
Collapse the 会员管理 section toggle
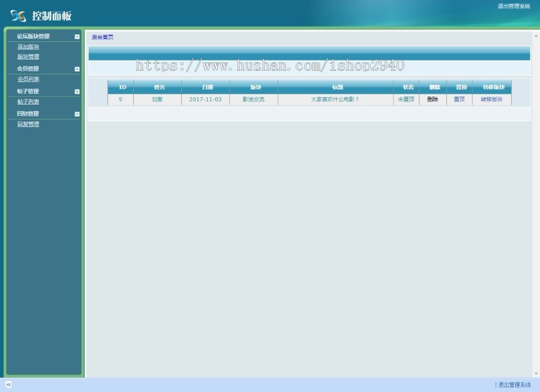[x=77, y=69]
